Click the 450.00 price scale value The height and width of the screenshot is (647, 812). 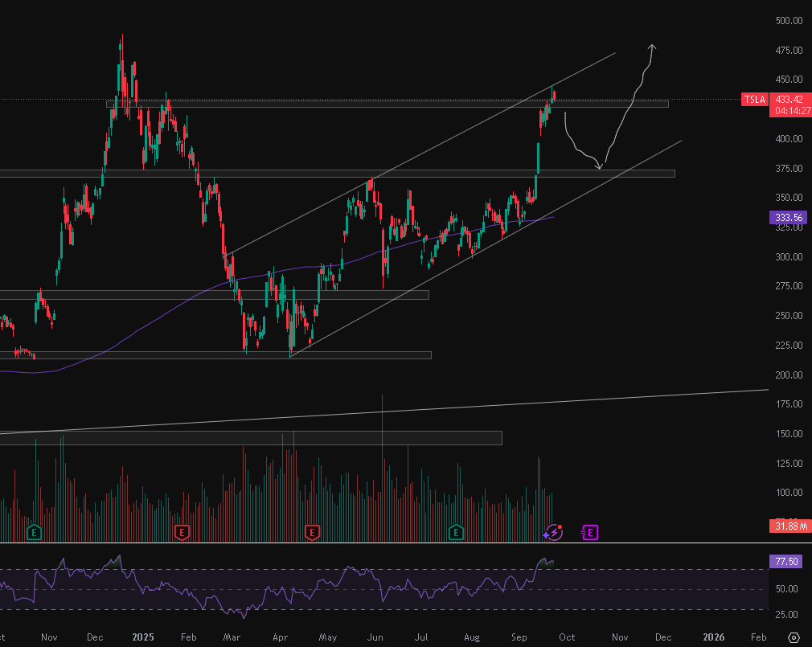point(789,80)
